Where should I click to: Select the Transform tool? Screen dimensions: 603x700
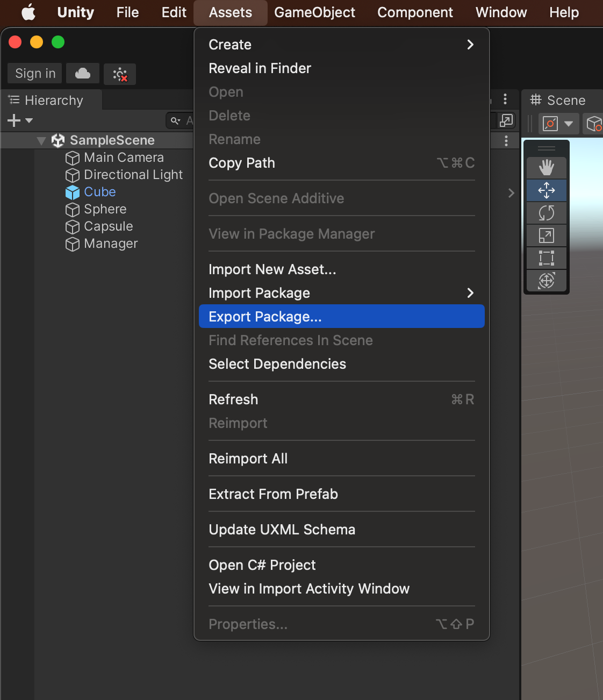(547, 280)
